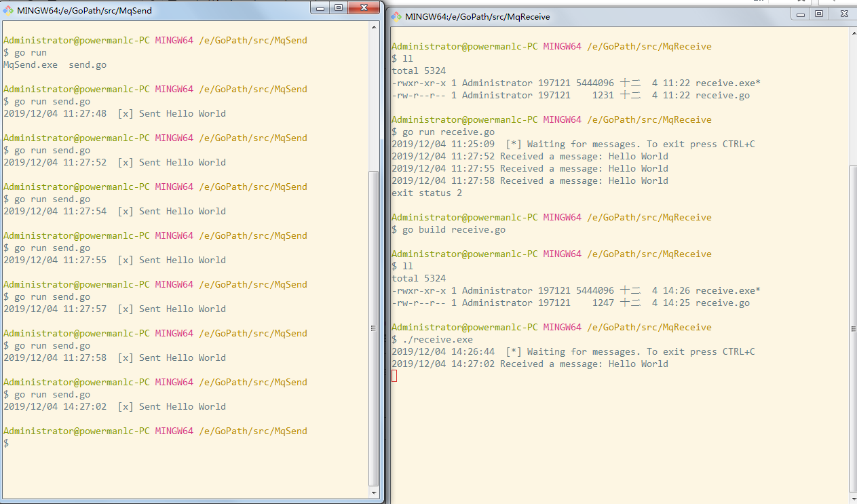
Task: Click the receive.go listing with size 1247
Action: (x=571, y=303)
